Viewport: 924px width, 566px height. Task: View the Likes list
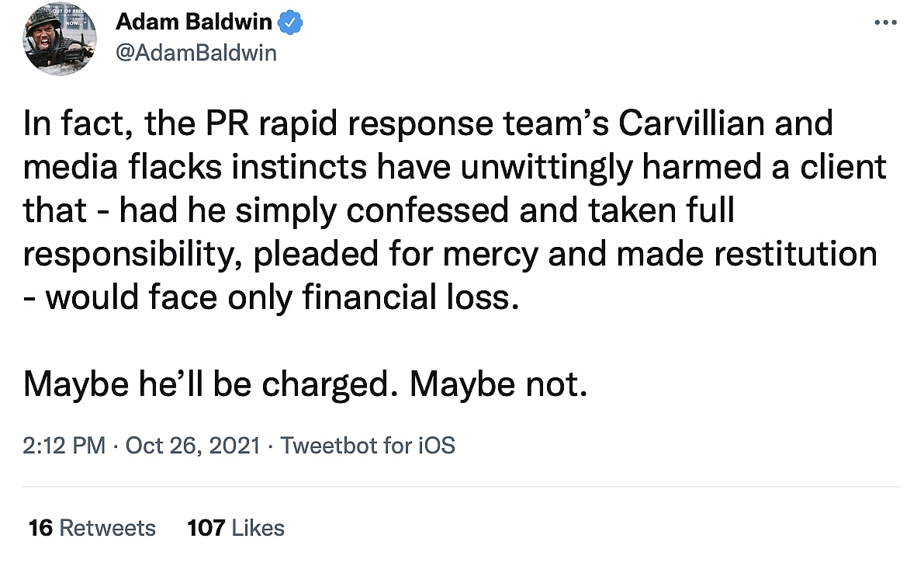258,528
